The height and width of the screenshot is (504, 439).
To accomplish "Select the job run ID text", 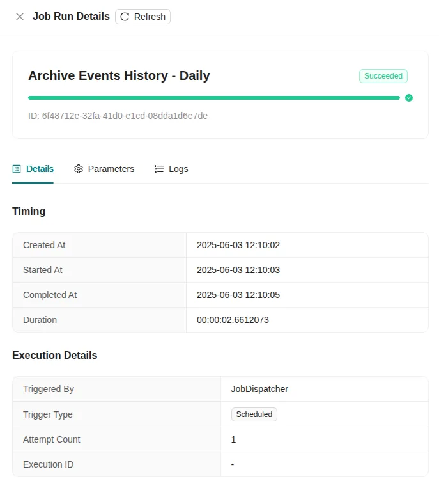I will click(118, 116).
